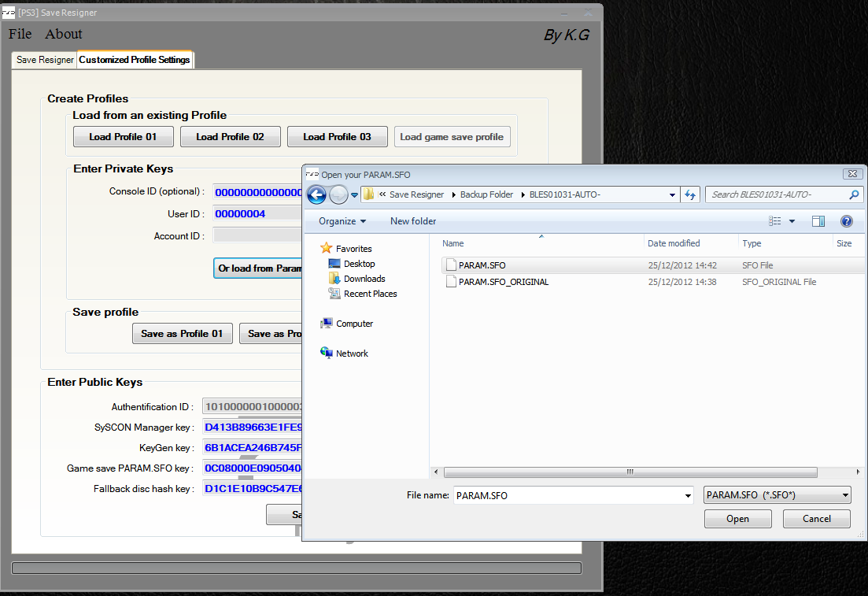Select Recent Places in Favorites

click(x=371, y=294)
